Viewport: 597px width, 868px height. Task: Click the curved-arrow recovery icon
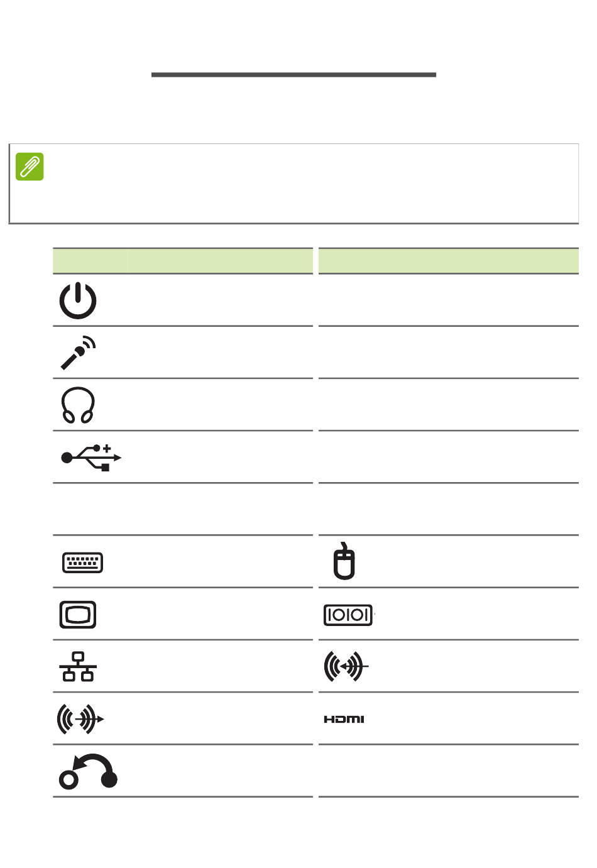point(88,771)
